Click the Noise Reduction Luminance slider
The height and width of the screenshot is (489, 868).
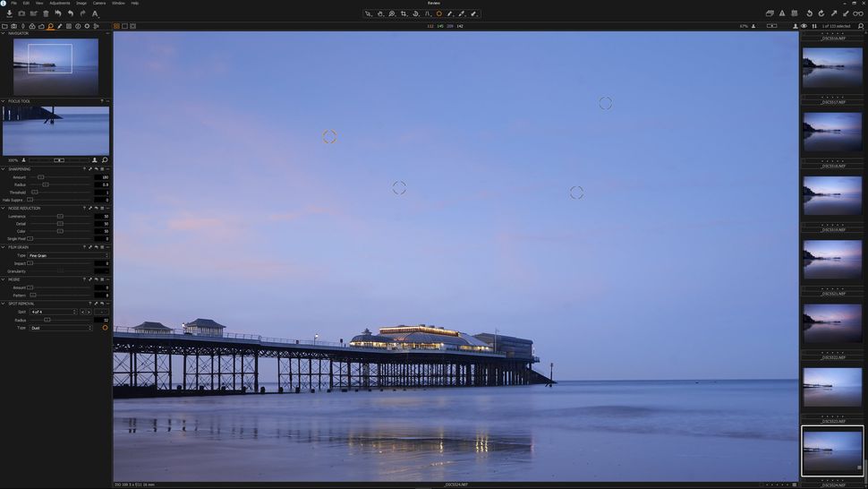click(x=61, y=217)
